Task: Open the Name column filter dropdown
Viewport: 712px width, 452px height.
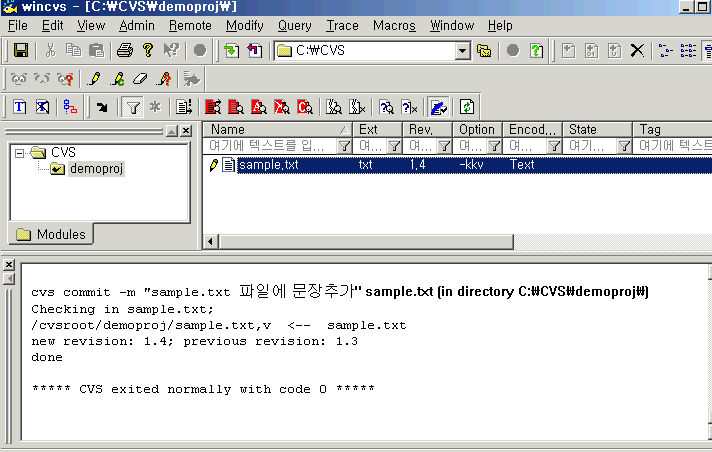Action: [344, 146]
